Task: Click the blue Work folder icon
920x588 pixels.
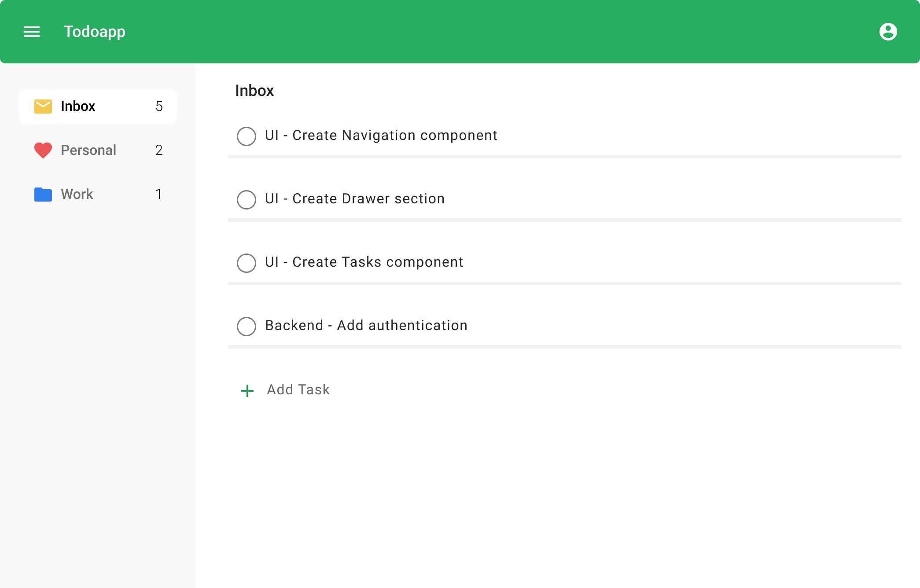Action: click(43, 194)
